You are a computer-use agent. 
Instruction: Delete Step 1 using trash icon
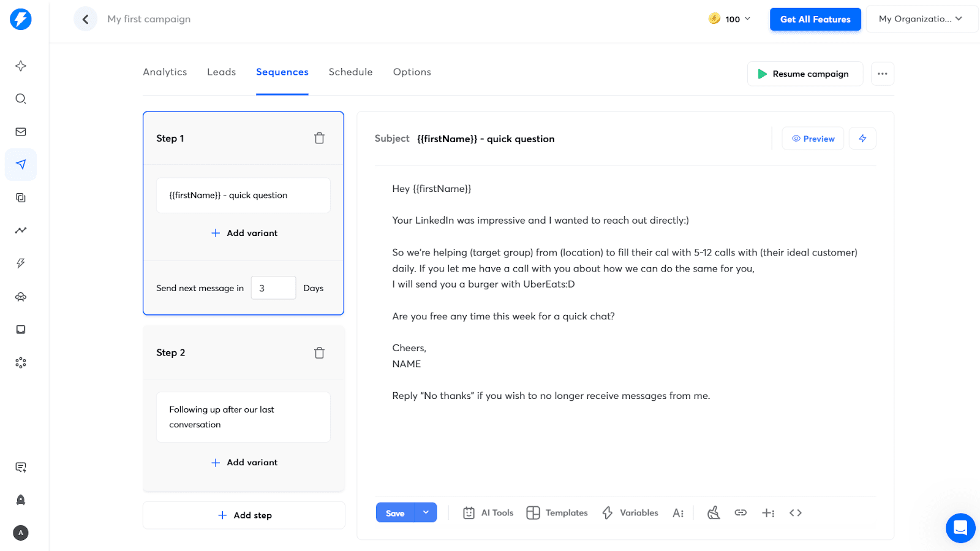[x=319, y=139]
